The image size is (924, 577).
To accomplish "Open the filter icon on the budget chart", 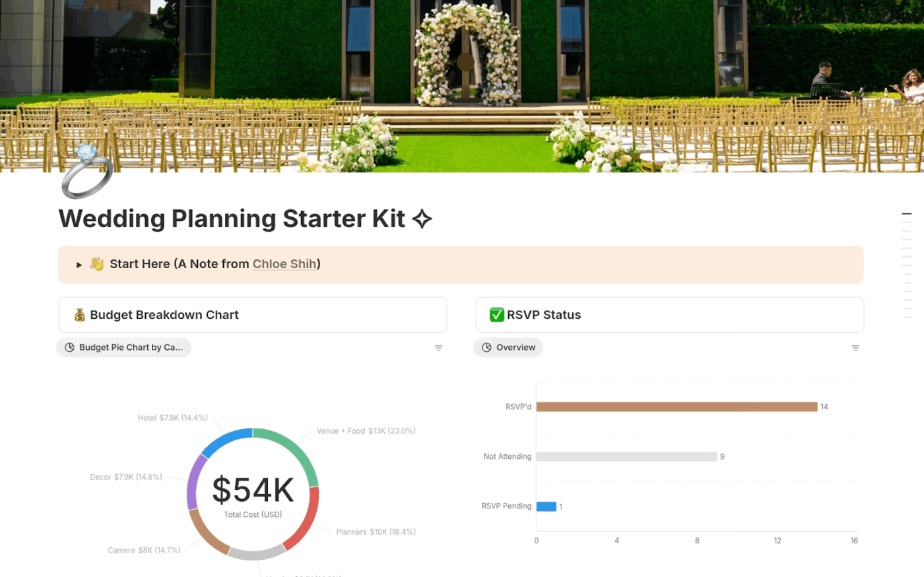I will tap(438, 348).
